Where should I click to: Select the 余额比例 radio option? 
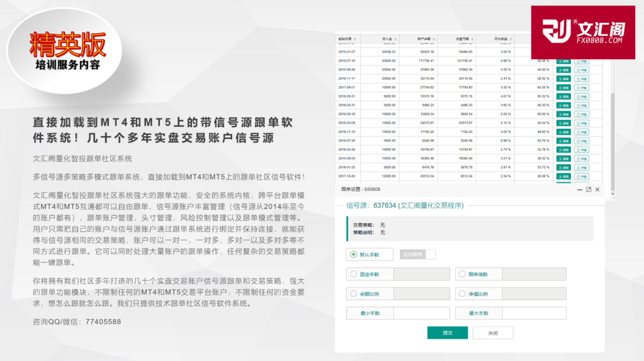point(353,294)
